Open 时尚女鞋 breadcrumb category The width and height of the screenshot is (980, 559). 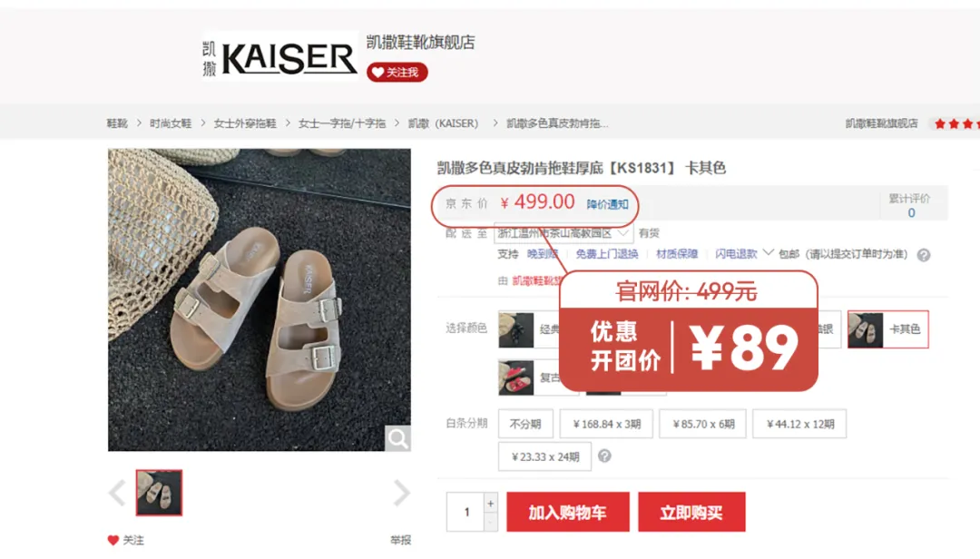click(171, 123)
